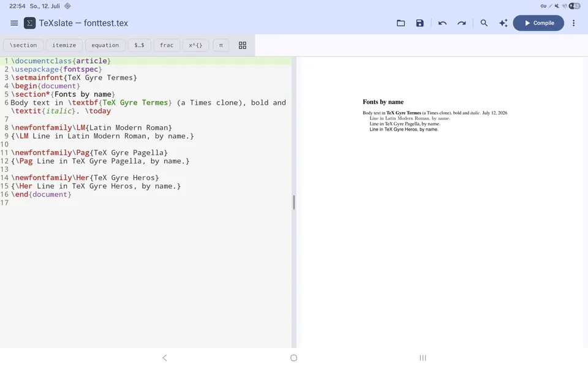
Task: Click the \newfontfamily\Pag line
Action: [89, 153]
